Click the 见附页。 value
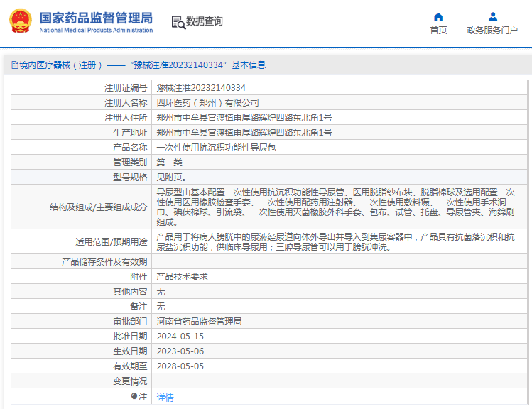The height and width of the screenshot is (409, 532). tap(171, 178)
